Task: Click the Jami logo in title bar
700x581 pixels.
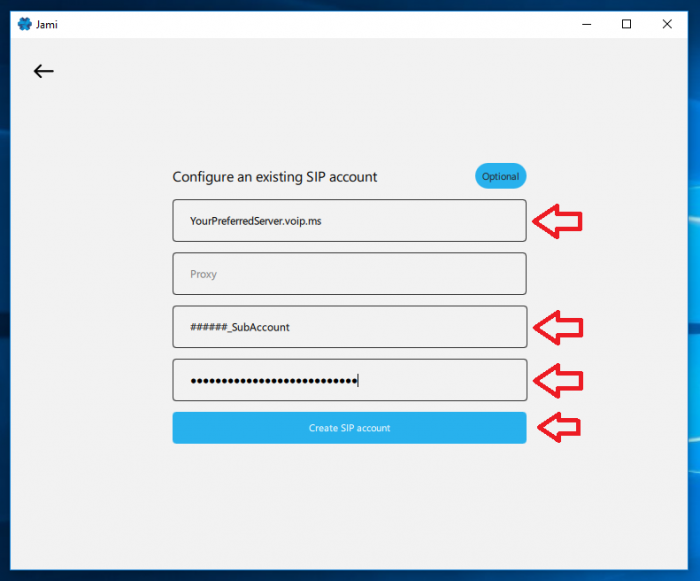Action: coord(25,24)
